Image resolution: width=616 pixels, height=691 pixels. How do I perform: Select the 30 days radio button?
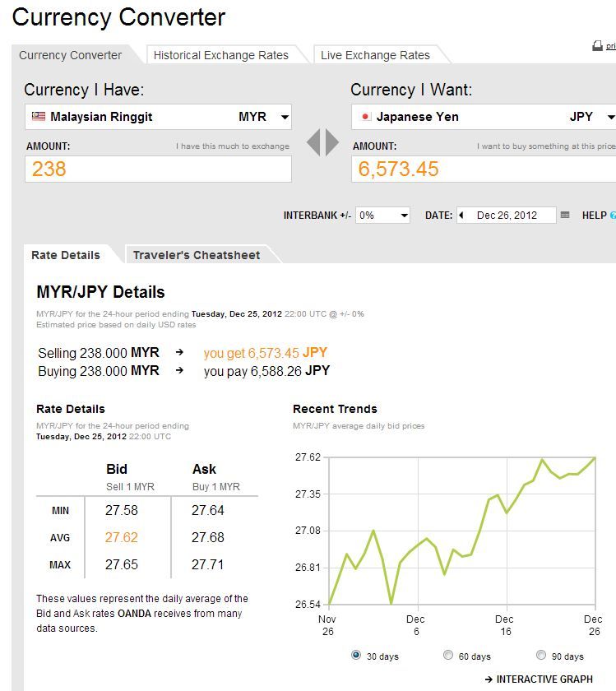pos(356,655)
